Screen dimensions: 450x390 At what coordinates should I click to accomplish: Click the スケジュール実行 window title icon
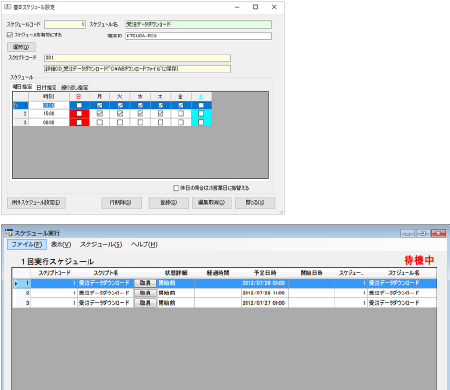click(x=9, y=233)
